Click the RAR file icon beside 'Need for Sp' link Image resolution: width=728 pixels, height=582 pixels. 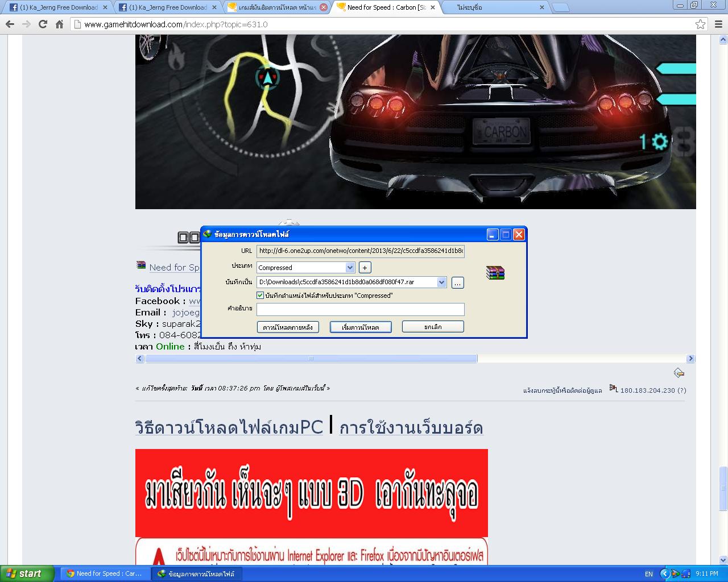(141, 265)
